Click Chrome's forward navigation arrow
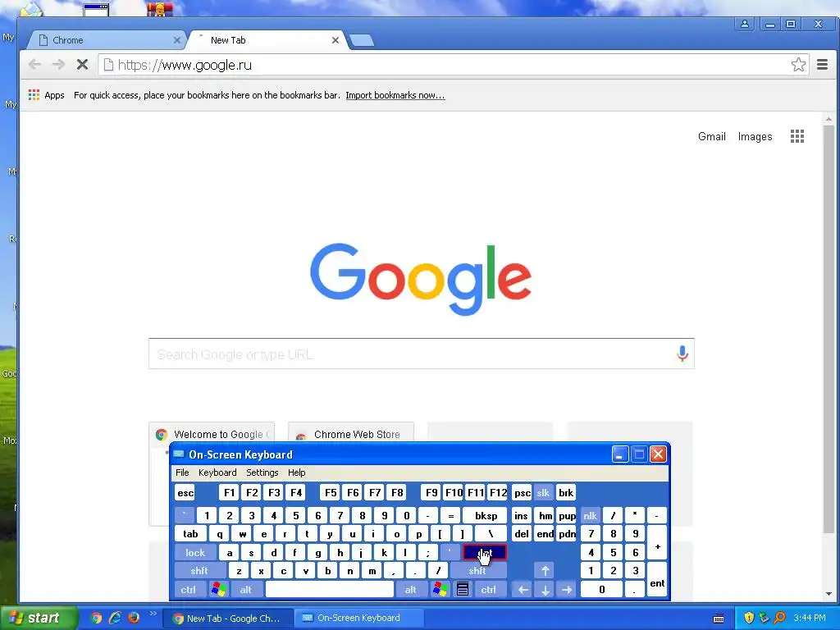 click(x=58, y=65)
